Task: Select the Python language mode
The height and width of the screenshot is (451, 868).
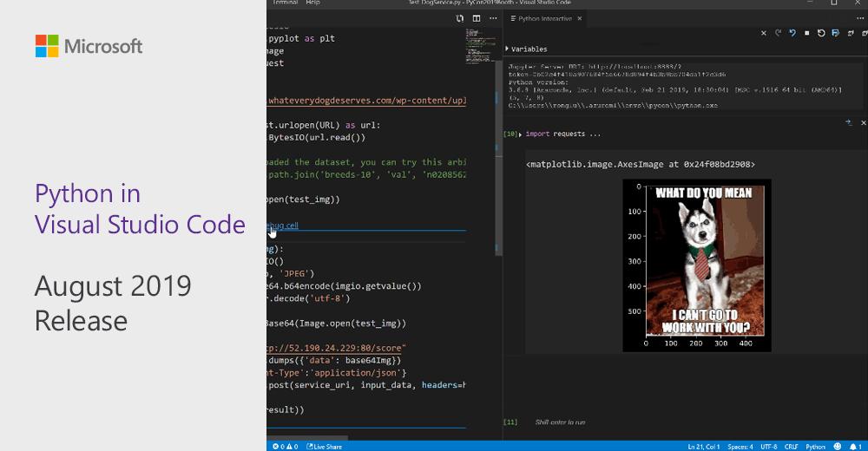Action: [815, 446]
